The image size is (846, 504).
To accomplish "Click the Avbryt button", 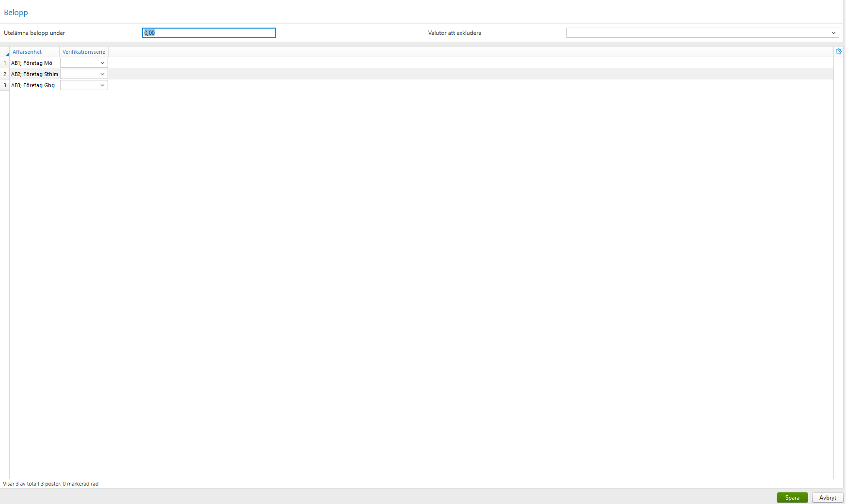I will click(828, 497).
